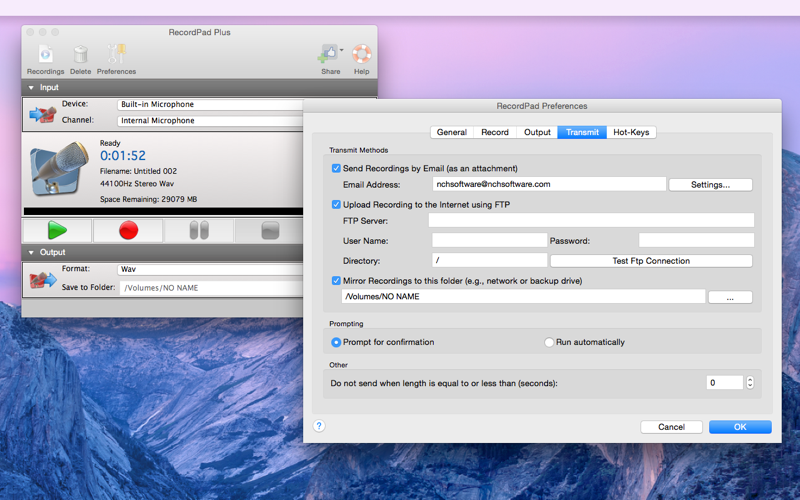800x500 pixels.
Task: Toggle Upload Recording using FTP checkbox
Action: [x=336, y=205]
